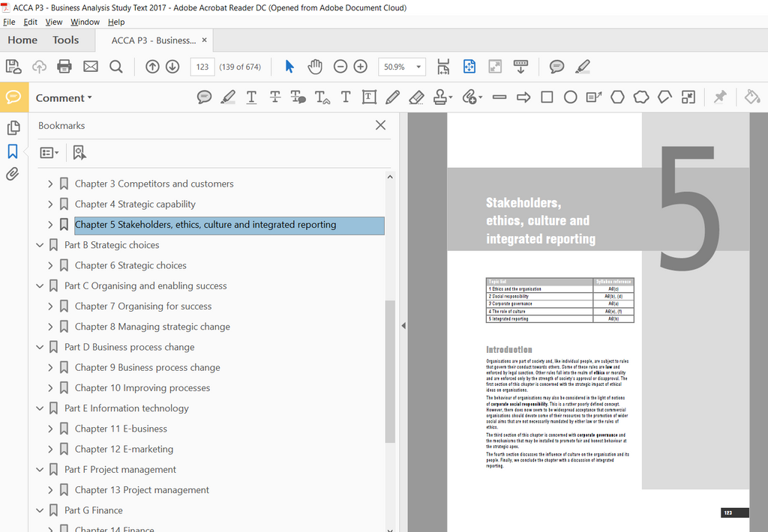Click the Fit to width scrolling icon
The width and height of the screenshot is (768, 532).
click(443, 67)
